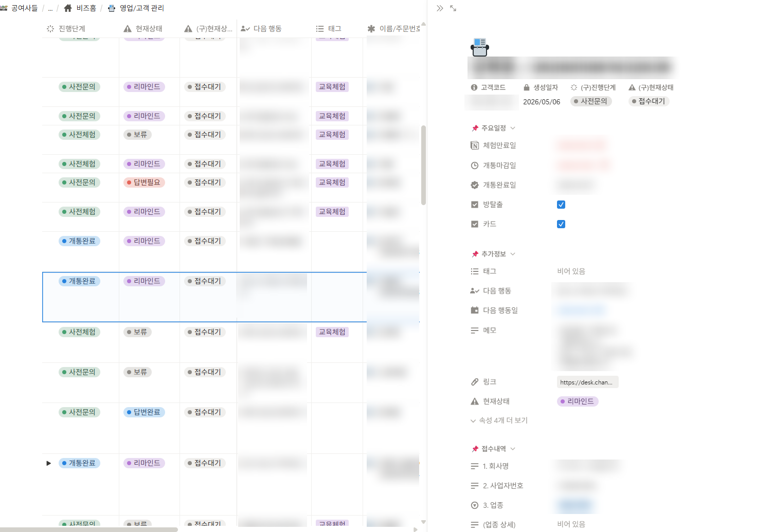Click the table horizontal scrollbar thumb
This screenshot has height=532, width=773.
89,529
